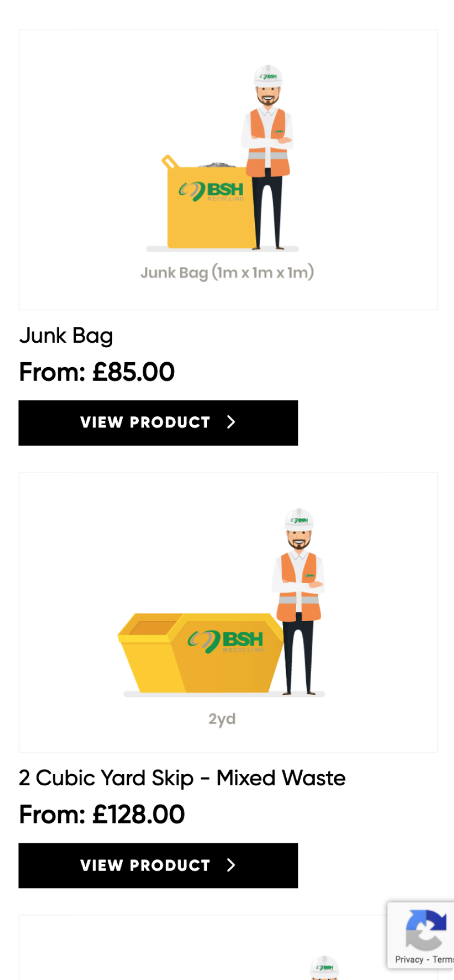Image resolution: width=454 pixels, height=980 pixels.
Task: Click the reCAPTCHA badge logo
Action: 426,930
